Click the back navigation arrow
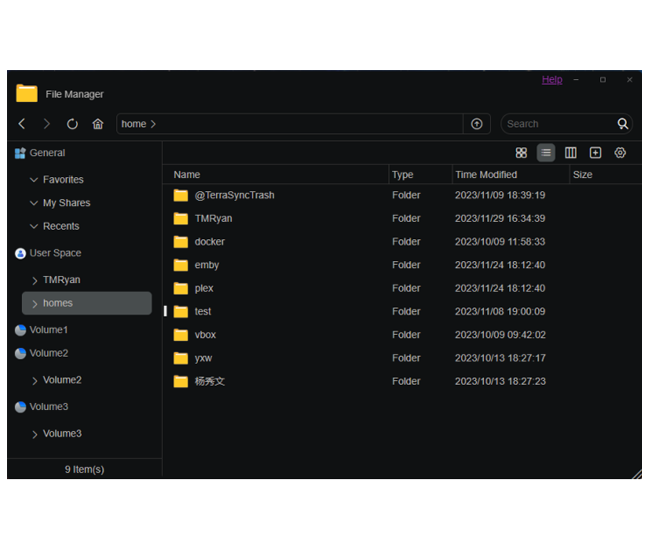This screenshot has width=648, height=550. (x=22, y=124)
